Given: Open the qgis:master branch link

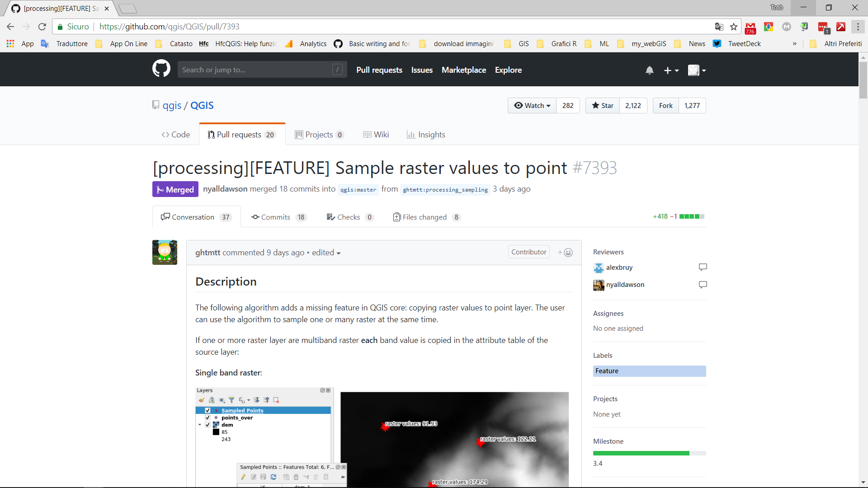Looking at the screenshot, I should point(358,190).
